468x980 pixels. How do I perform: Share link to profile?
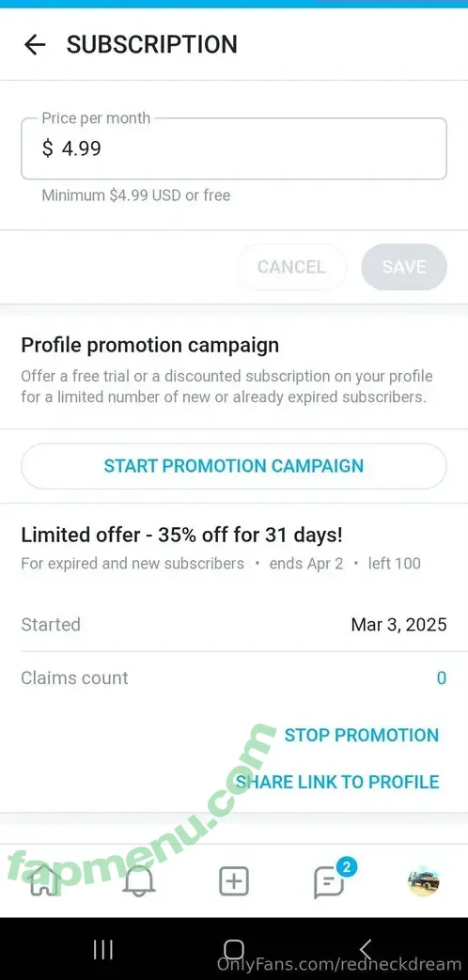[337, 781]
